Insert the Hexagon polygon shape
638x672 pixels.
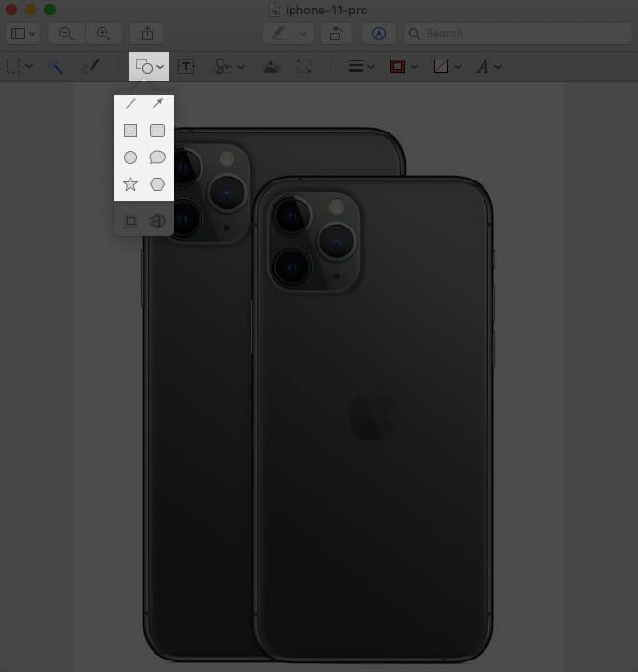tap(157, 184)
